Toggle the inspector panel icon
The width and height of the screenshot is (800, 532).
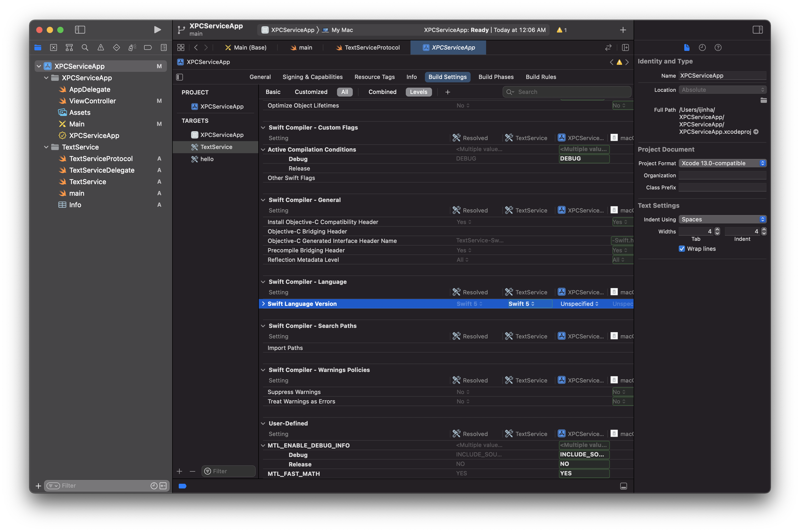click(757, 30)
